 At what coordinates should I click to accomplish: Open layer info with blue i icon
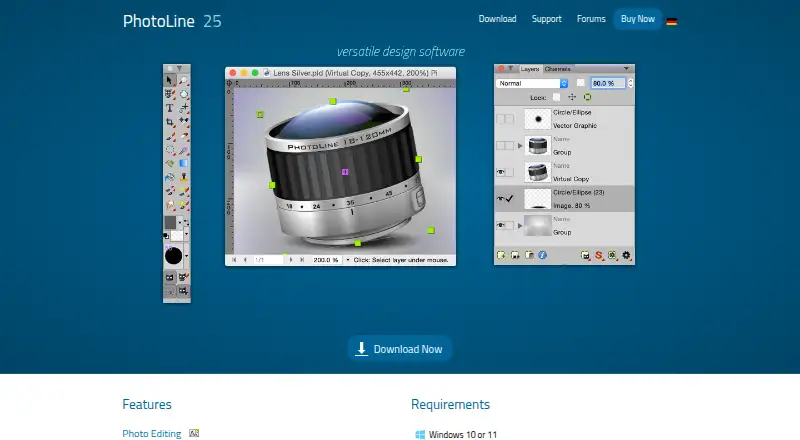point(542,255)
